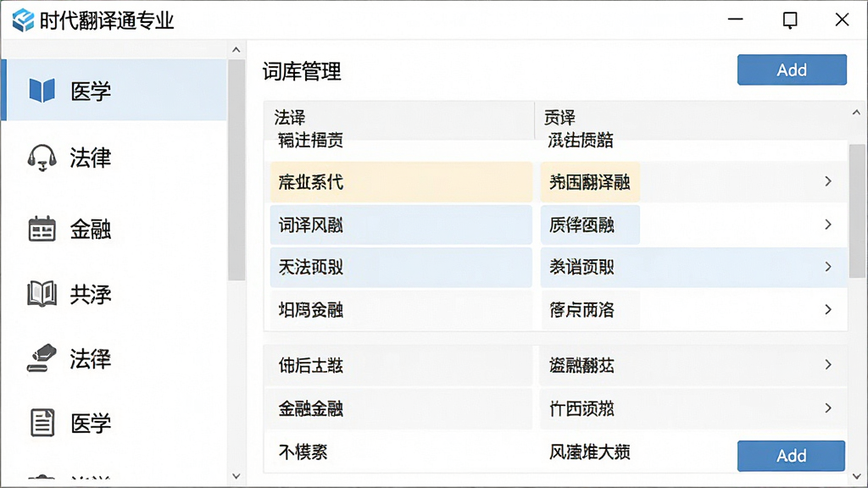Click the stamp icon in the sidebar
Screen dimensions: 868x488
42,358
